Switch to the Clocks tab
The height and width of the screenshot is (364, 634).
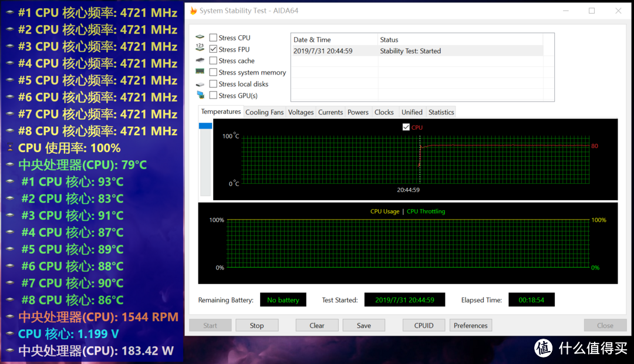tap(384, 113)
